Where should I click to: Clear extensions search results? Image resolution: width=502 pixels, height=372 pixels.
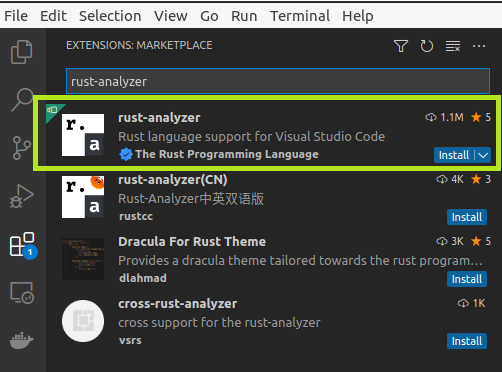click(x=453, y=46)
